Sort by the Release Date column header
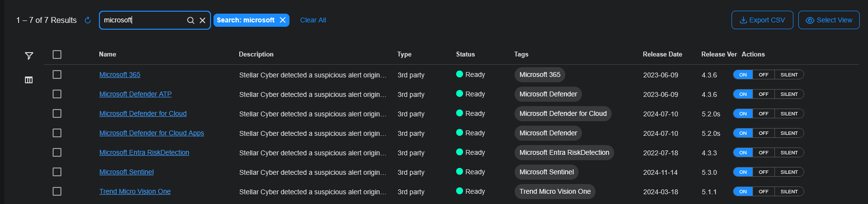Viewport: 868px width, 204px height. [x=662, y=55]
